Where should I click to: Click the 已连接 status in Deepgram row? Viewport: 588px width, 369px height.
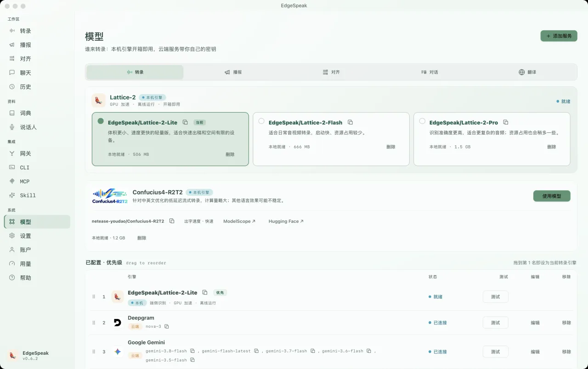click(437, 323)
